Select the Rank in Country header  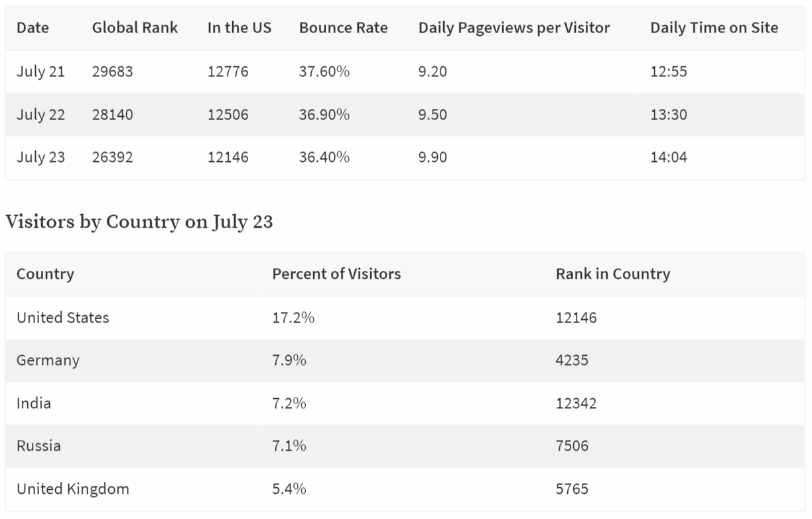[x=613, y=274]
